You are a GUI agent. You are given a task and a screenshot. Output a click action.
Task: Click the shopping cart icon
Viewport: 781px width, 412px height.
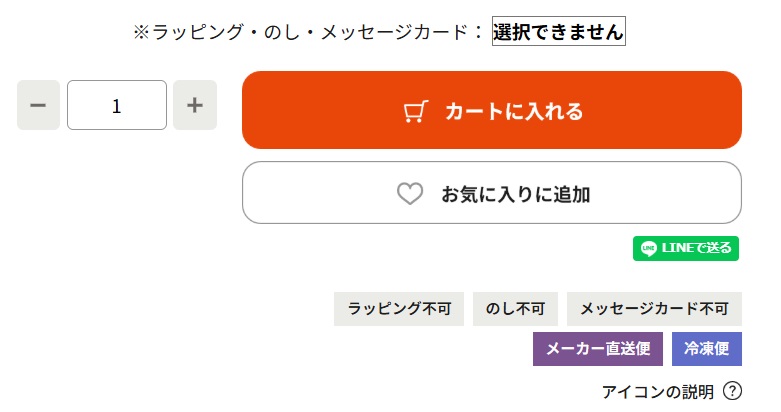click(x=415, y=111)
